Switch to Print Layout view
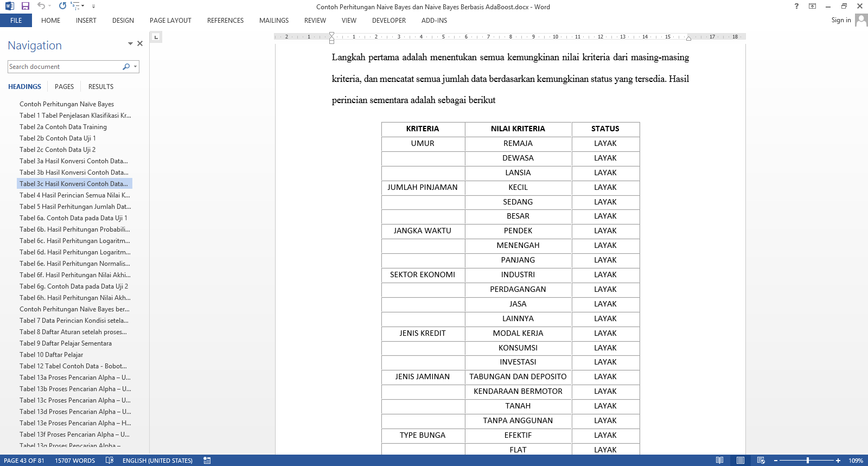The image size is (868, 466). 740,460
